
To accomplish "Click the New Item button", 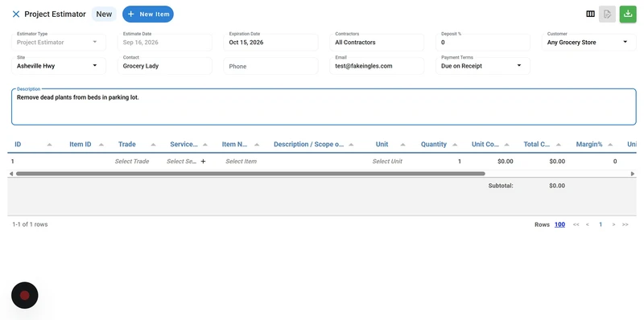I will pos(148,14).
